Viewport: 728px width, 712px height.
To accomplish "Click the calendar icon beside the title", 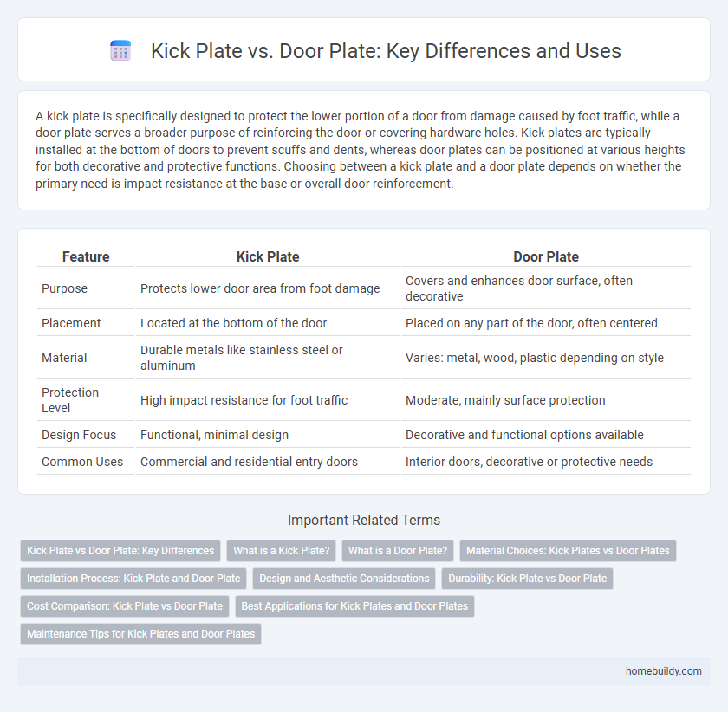I will [x=120, y=51].
